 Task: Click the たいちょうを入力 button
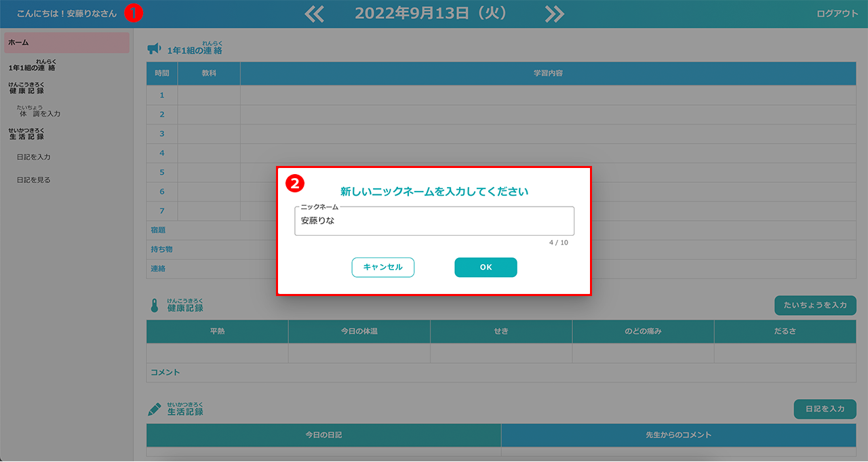815,306
